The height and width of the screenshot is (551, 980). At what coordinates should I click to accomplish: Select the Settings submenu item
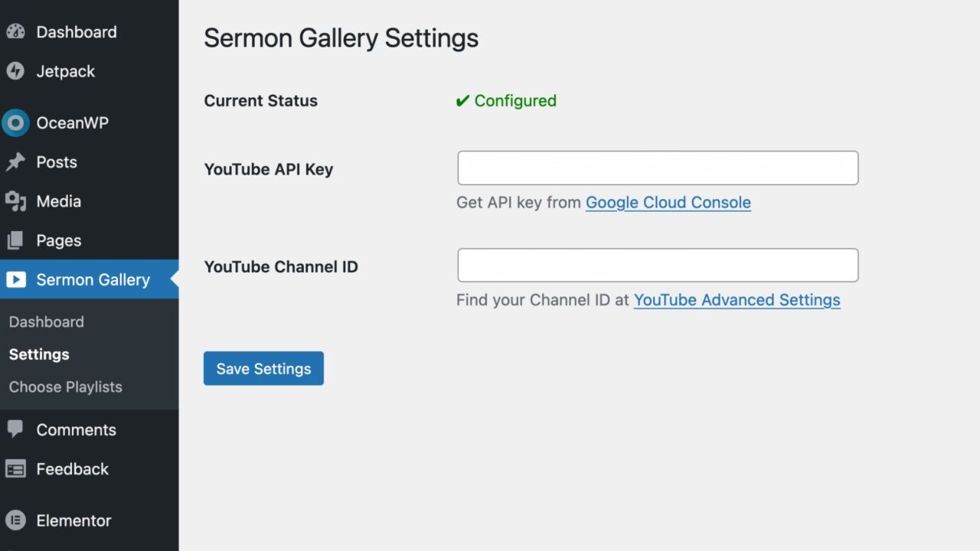39,354
